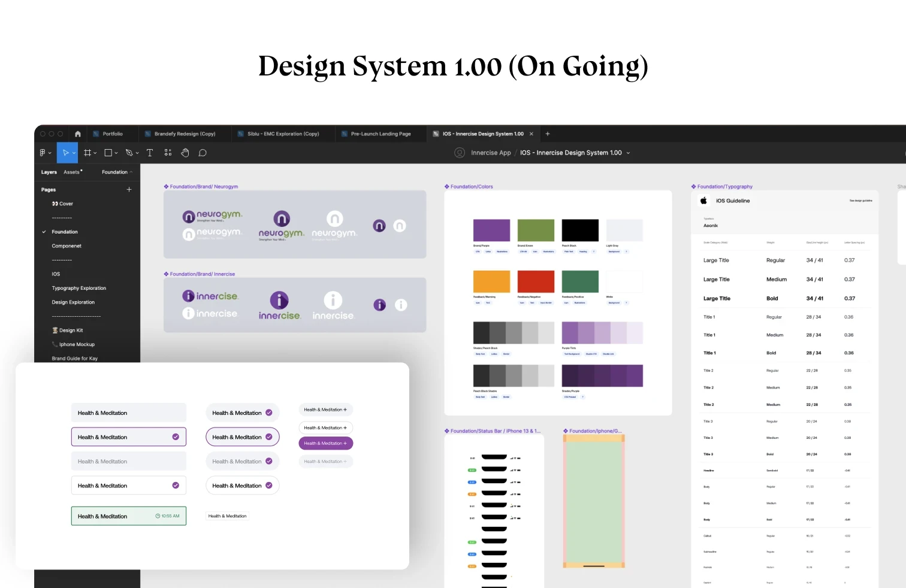
Task: Select the Hand tool
Action: pos(185,153)
